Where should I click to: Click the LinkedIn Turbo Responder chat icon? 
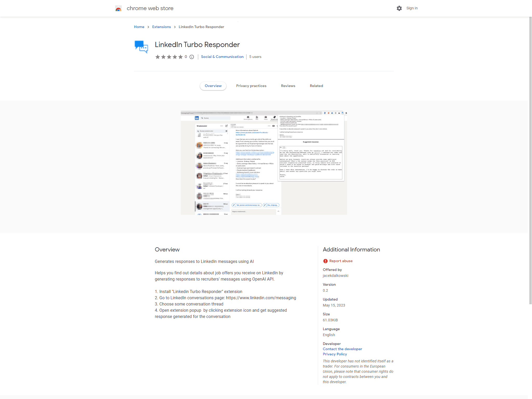pyautogui.click(x=141, y=47)
